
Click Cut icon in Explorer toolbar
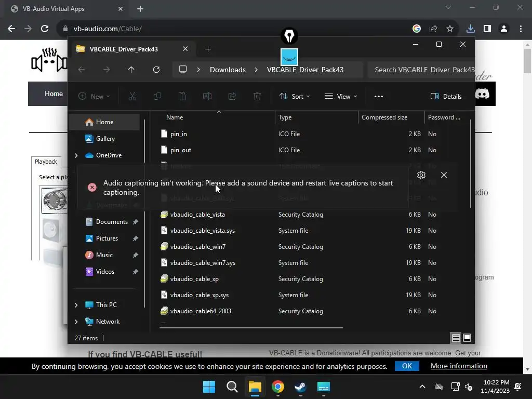[x=132, y=96]
